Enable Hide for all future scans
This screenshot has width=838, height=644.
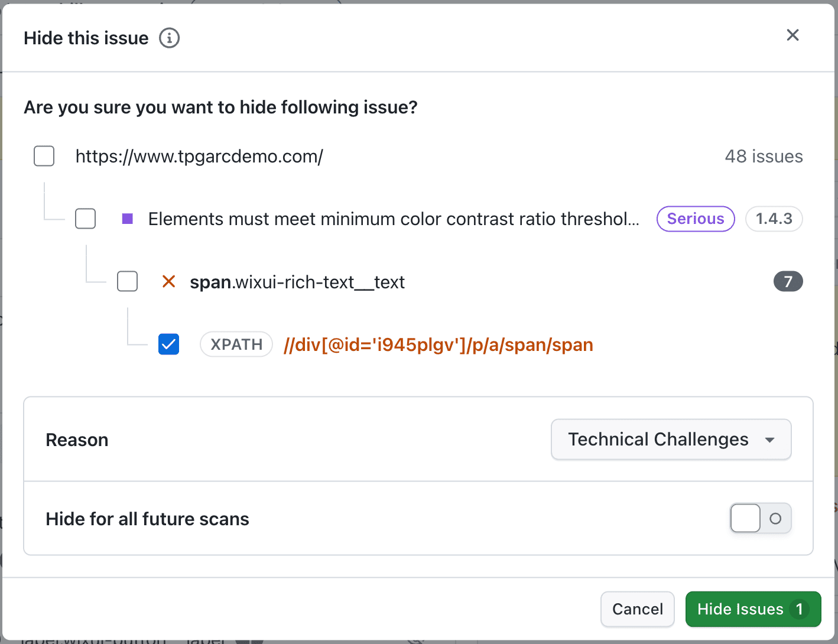tap(760, 518)
